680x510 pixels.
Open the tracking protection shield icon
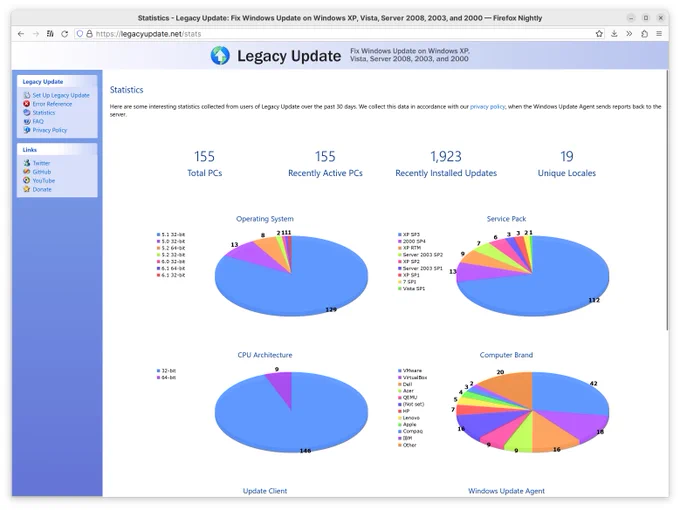tap(80, 33)
